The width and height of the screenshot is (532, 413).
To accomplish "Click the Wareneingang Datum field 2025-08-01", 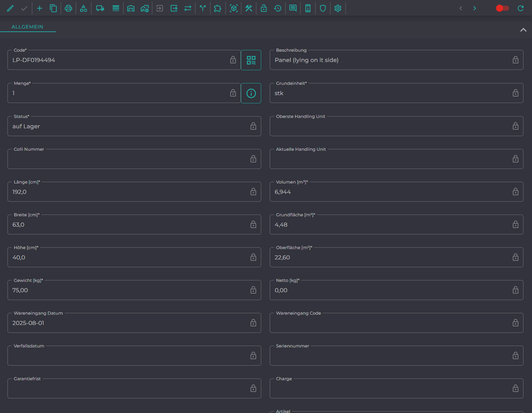I will click(134, 323).
